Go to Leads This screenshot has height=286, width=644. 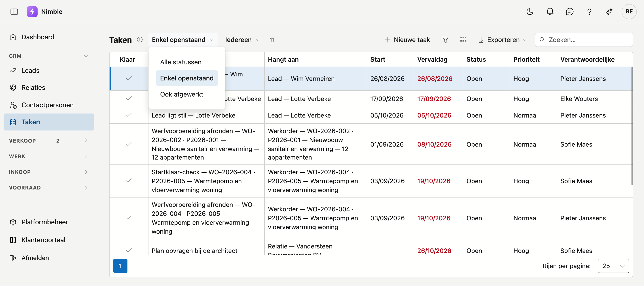coord(49,70)
